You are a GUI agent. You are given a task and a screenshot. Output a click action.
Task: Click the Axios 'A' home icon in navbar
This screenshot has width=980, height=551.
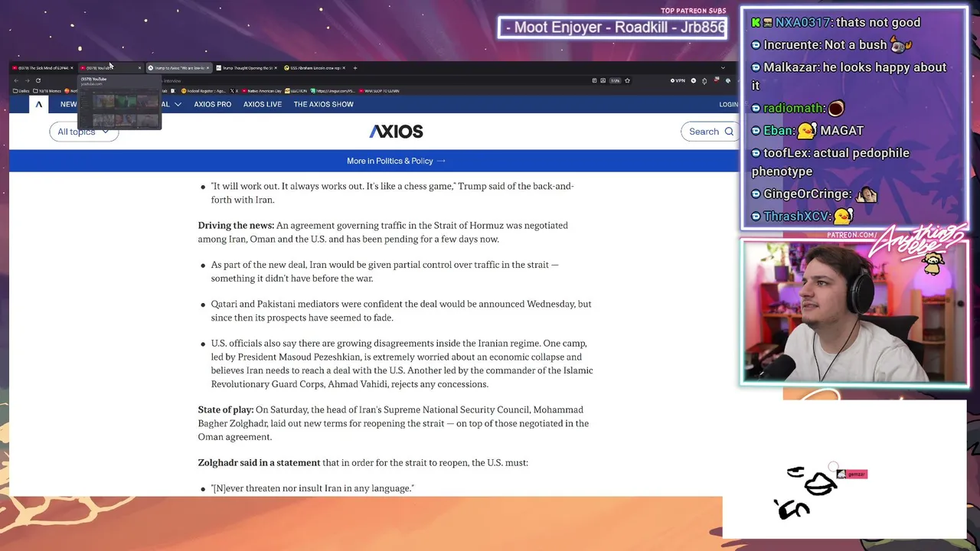[38, 104]
